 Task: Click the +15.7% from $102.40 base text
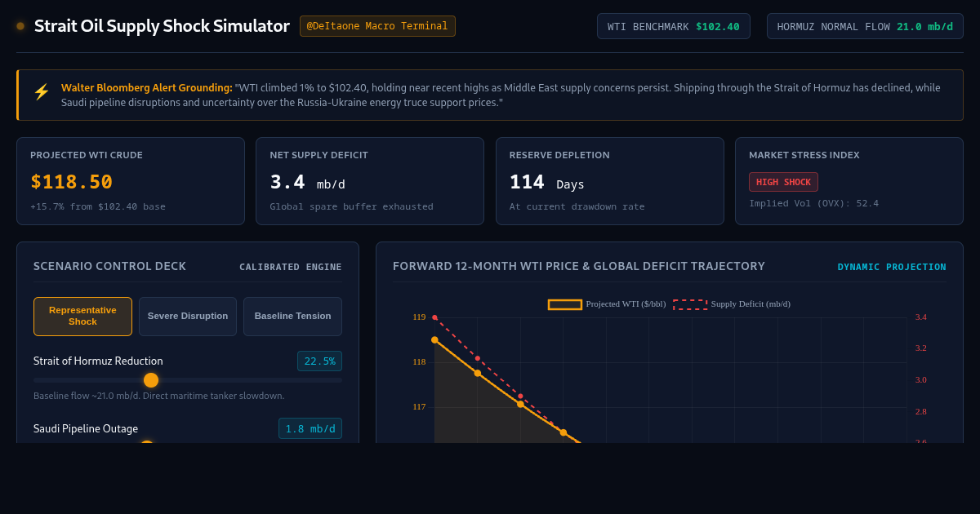(x=98, y=206)
